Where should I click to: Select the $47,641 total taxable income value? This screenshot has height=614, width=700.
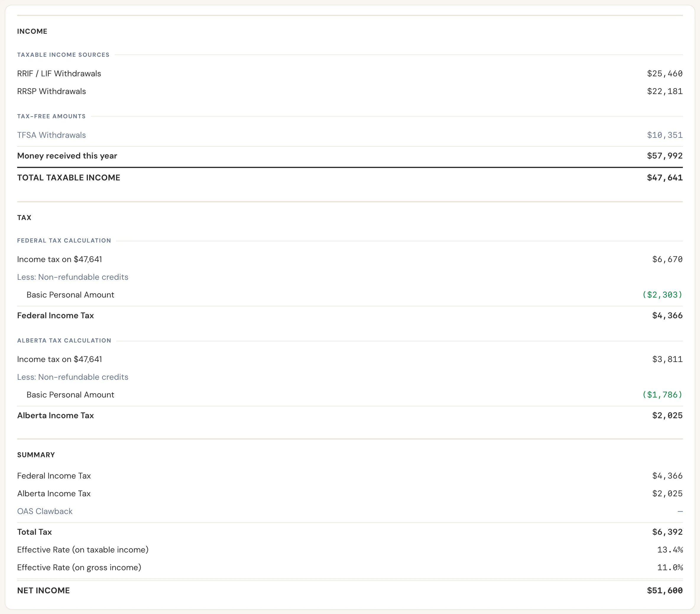tap(665, 178)
